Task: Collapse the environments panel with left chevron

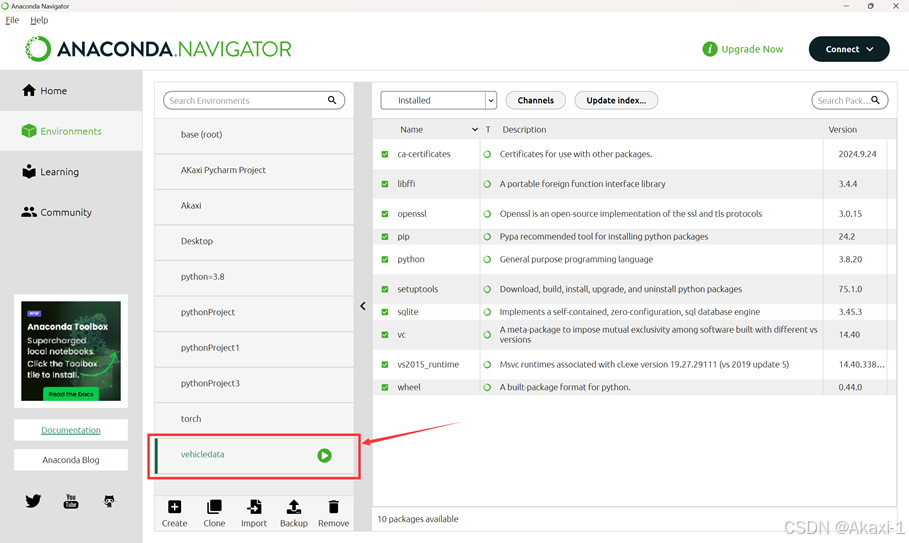Action: tap(363, 306)
